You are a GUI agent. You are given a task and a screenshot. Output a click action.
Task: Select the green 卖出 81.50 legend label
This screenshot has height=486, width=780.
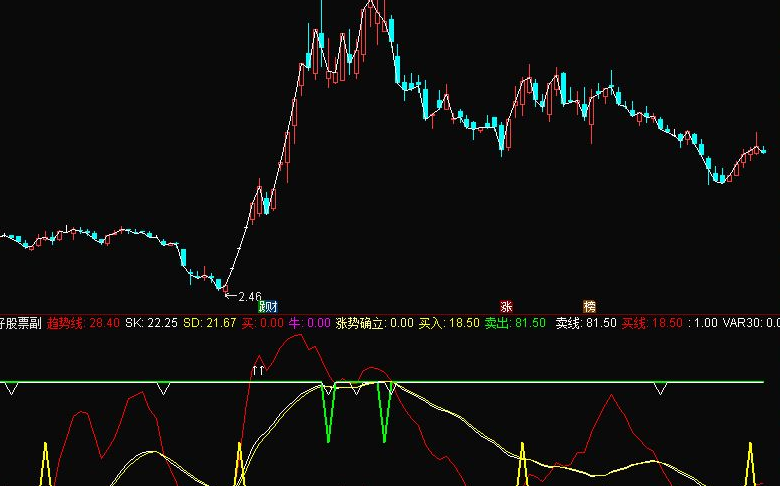click(x=515, y=323)
